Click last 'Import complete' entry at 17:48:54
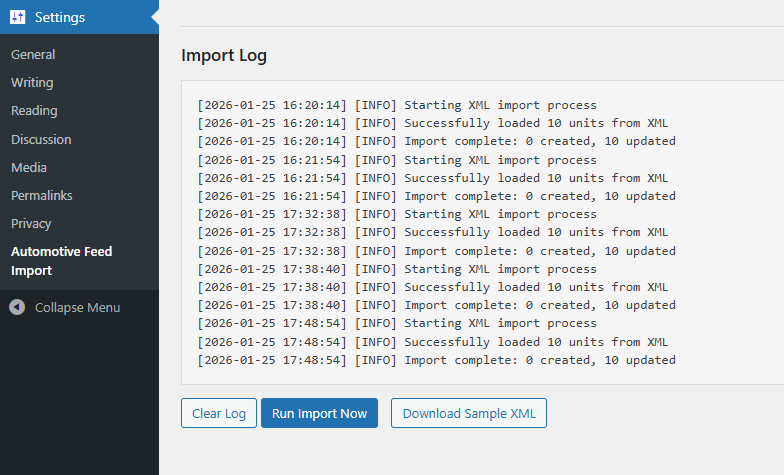 (436, 360)
